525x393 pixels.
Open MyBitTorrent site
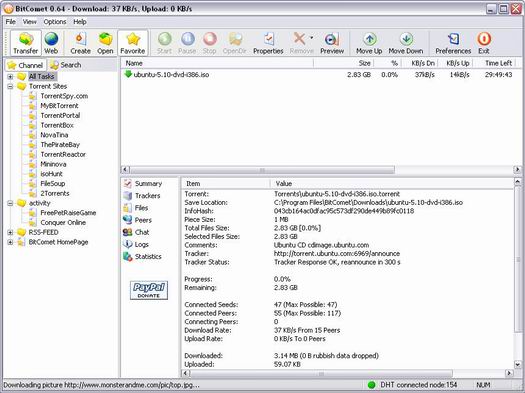tap(59, 106)
